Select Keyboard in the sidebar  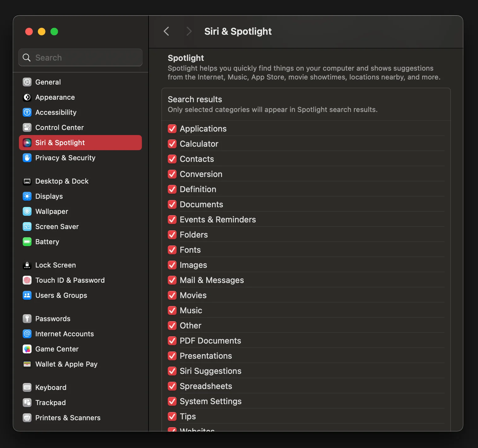pyautogui.click(x=50, y=387)
